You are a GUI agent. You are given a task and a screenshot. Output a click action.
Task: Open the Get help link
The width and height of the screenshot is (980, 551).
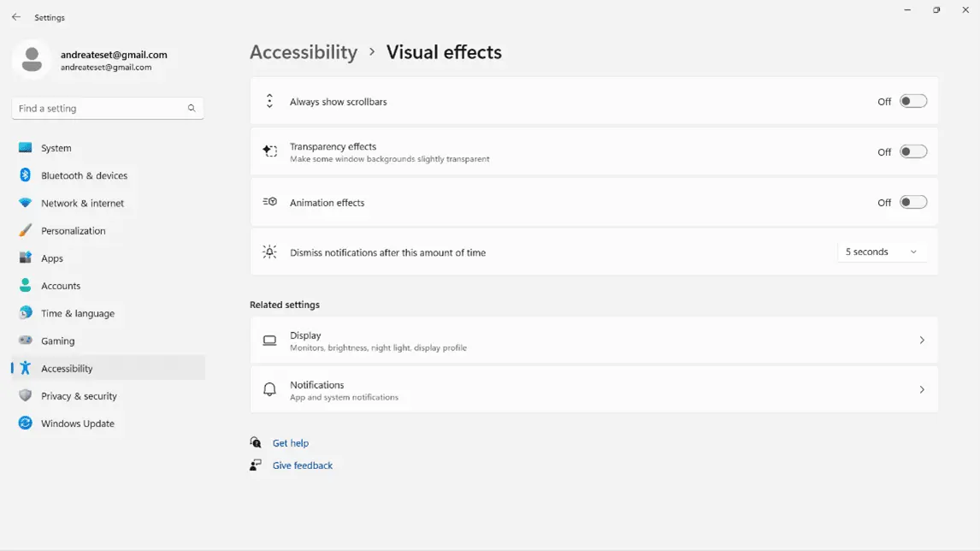[x=291, y=443]
